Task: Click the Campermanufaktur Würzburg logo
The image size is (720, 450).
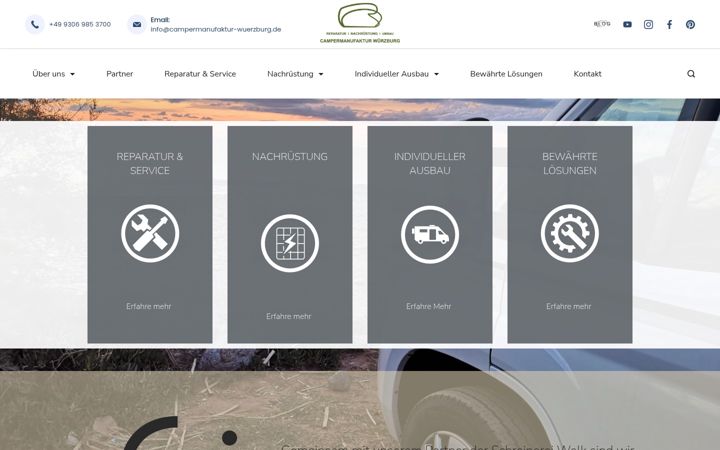Action: (360, 23)
